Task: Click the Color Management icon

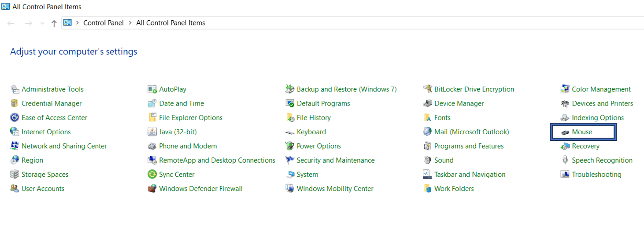Action: [x=565, y=89]
